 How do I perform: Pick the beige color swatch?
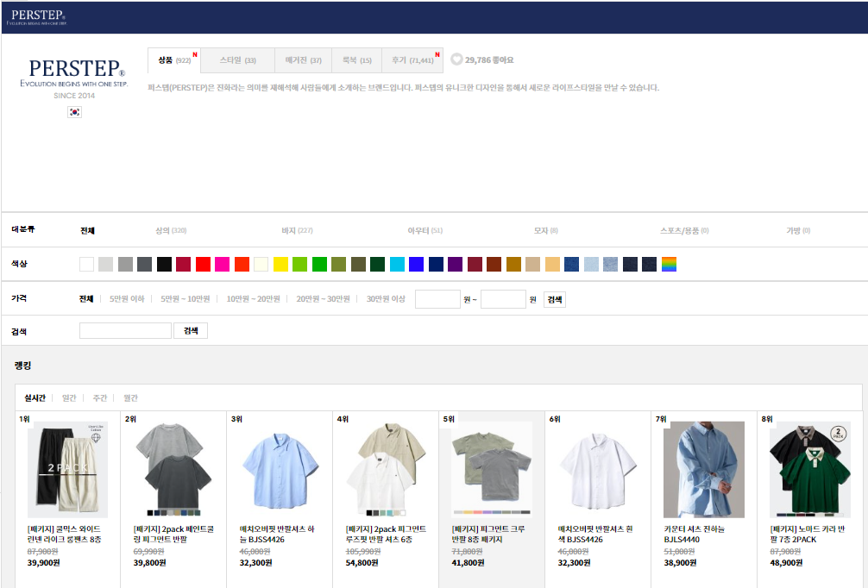point(532,265)
